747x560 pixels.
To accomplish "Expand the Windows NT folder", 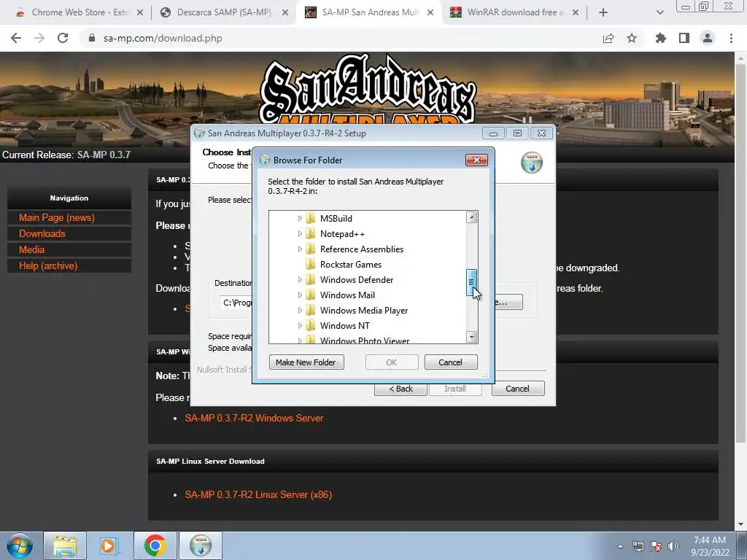I will click(300, 326).
